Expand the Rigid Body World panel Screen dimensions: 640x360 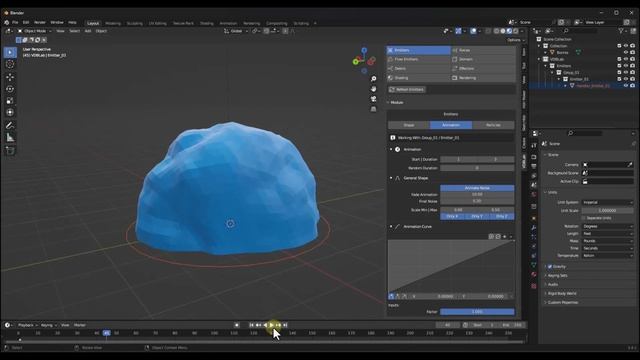562,293
